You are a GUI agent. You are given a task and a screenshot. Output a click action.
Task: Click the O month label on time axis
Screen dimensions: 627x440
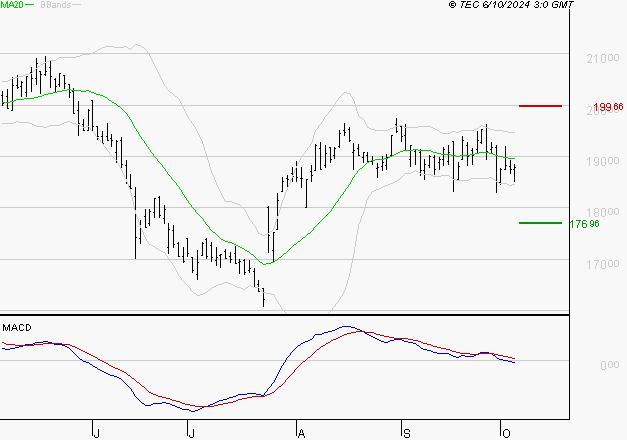coord(506,433)
